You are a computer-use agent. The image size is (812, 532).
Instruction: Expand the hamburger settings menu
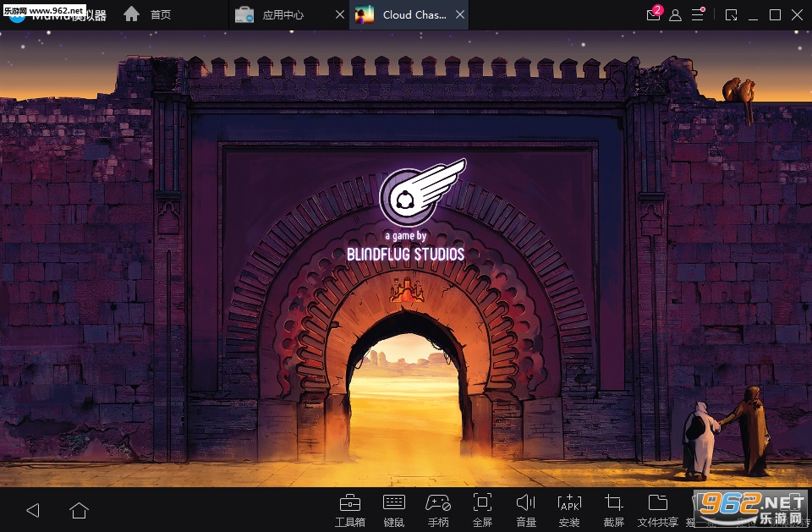point(697,14)
